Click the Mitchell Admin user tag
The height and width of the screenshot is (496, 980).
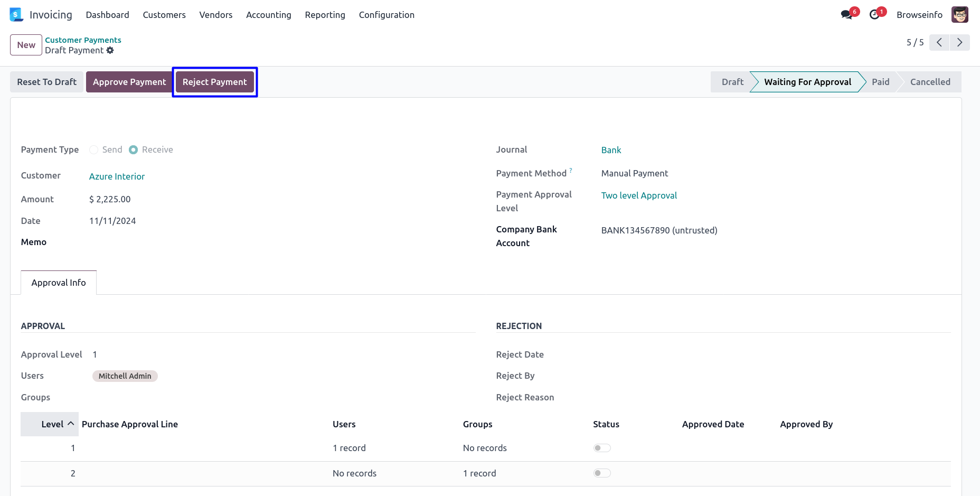(x=125, y=376)
